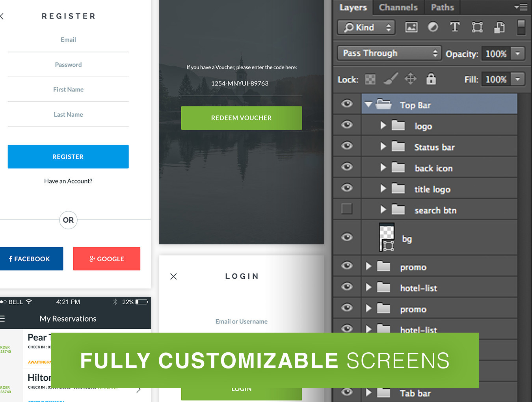Hide the Top Bar layer group
The image size is (532, 402).
(347, 104)
